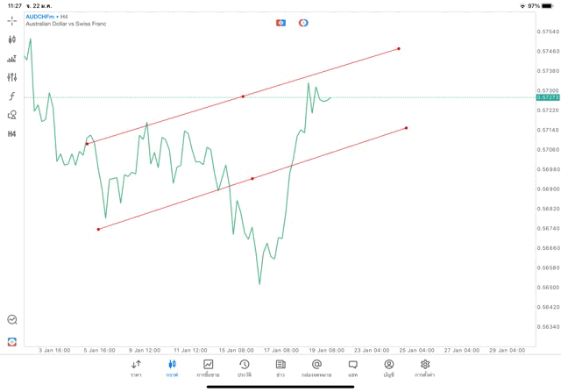Screen dimensions: 561x392
Task: Change chart type via candlestick icon
Action: (x=12, y=39)
